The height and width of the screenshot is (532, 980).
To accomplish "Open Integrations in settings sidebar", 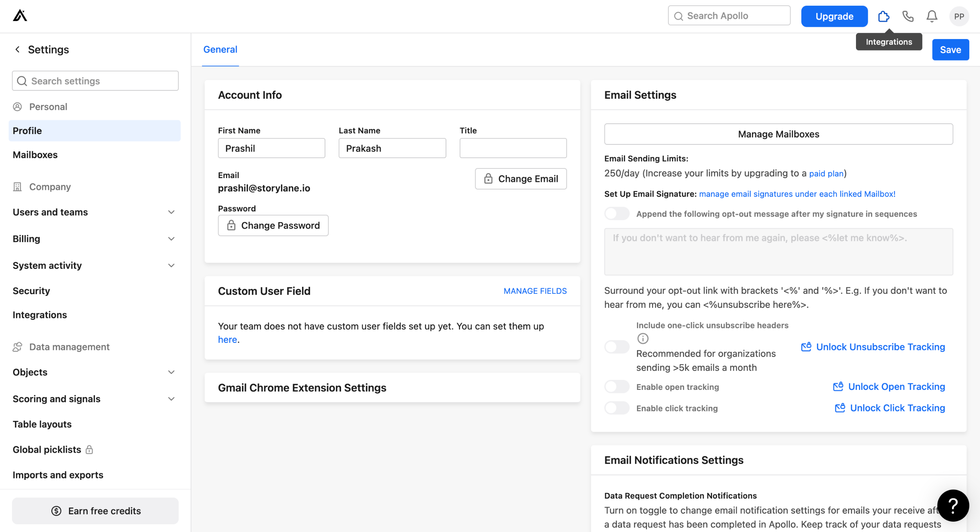I will point(94,315).
